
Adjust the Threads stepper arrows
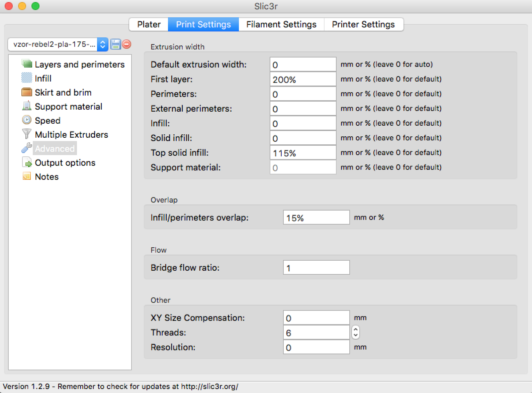click(x=356, y=333)
